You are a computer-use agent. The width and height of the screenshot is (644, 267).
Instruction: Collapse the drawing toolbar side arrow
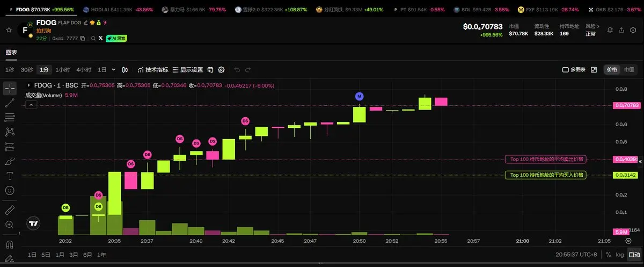click(x=19, y=234)
